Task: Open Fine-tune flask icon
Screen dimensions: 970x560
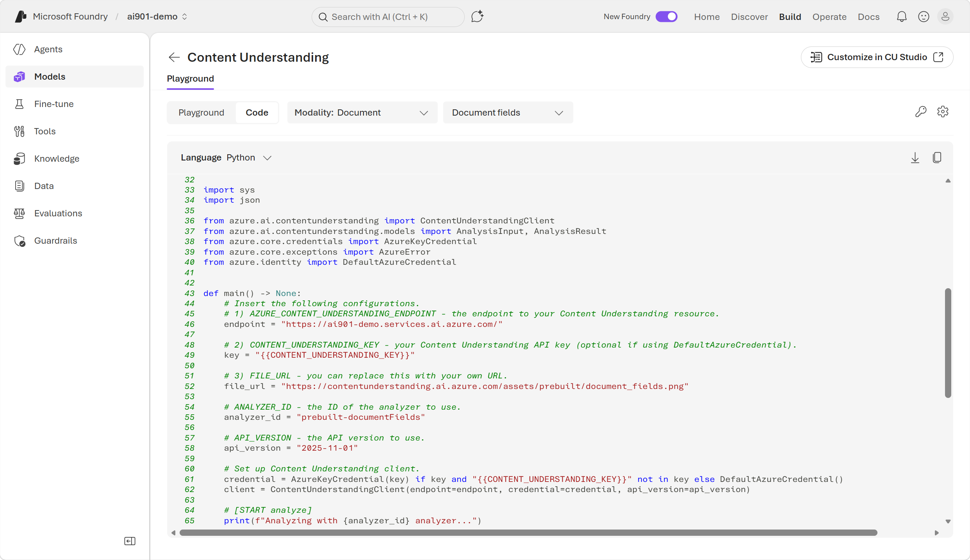Action: (x=20, y=104)
